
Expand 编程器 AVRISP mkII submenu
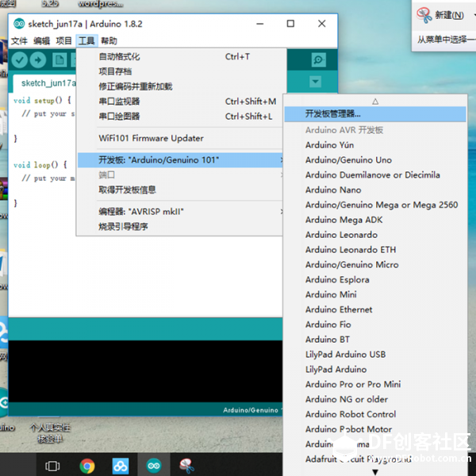[x=180, y=212]
